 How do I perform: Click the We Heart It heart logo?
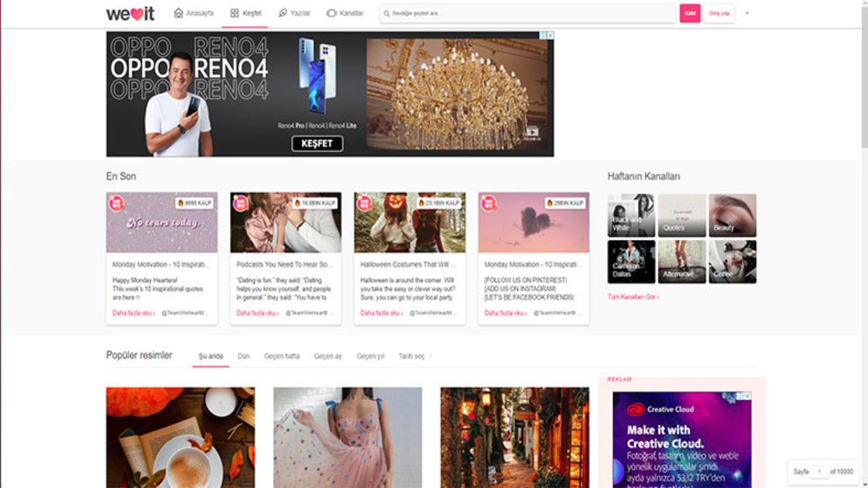137,12
